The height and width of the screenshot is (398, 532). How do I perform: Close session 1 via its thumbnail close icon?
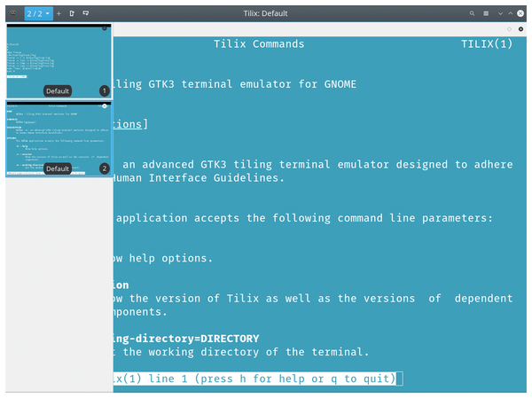(x=105, y=28)
